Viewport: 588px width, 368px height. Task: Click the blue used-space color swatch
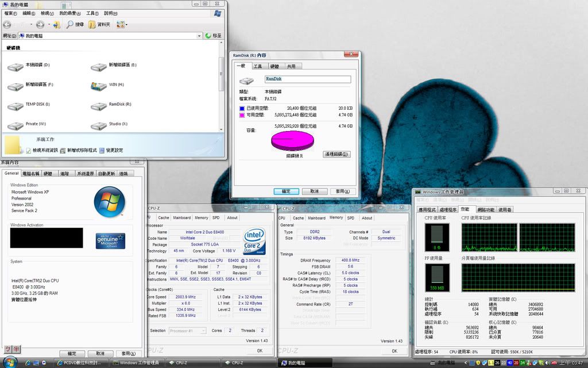242,109
